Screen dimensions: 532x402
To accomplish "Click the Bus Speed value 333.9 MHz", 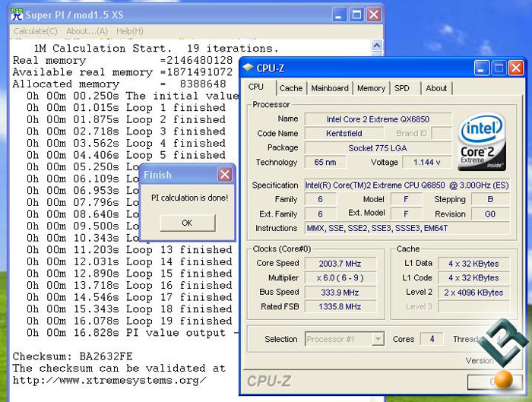I will point(340,293).
